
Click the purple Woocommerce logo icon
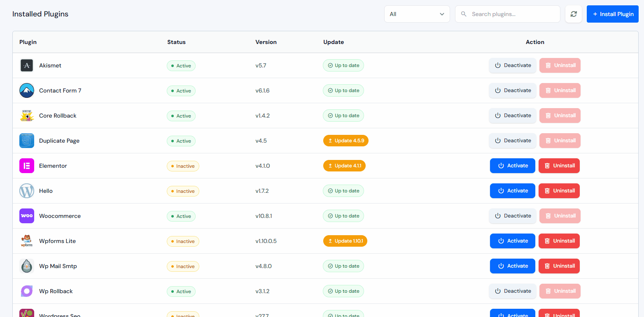[x=27, y=216]
